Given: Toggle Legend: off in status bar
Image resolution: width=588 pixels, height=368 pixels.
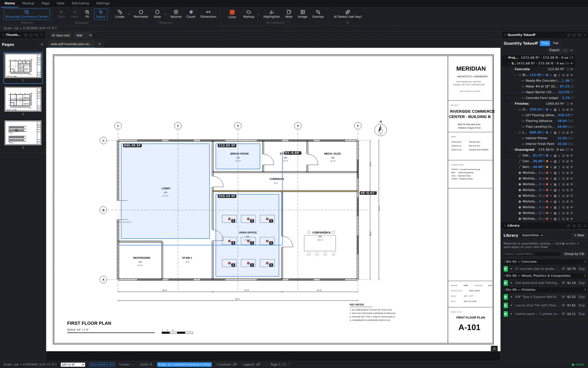Looking at the screenshot, I should click(x=251, y=365).
